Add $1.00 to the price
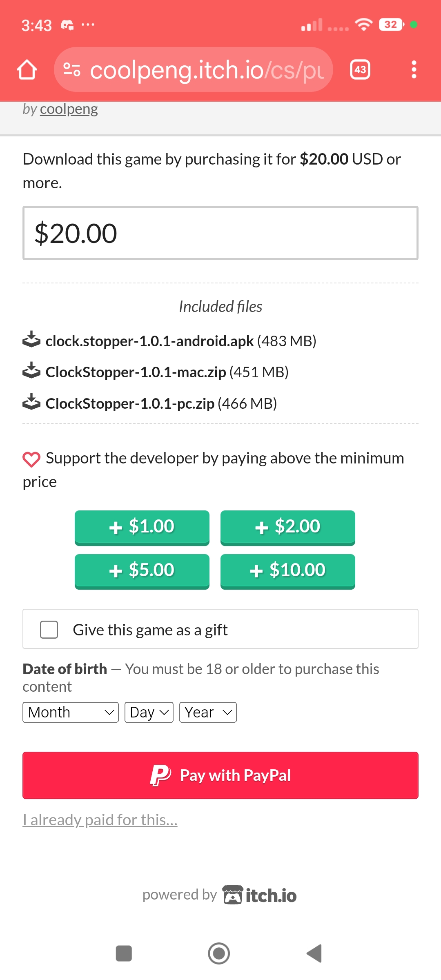 coord(142,527)
